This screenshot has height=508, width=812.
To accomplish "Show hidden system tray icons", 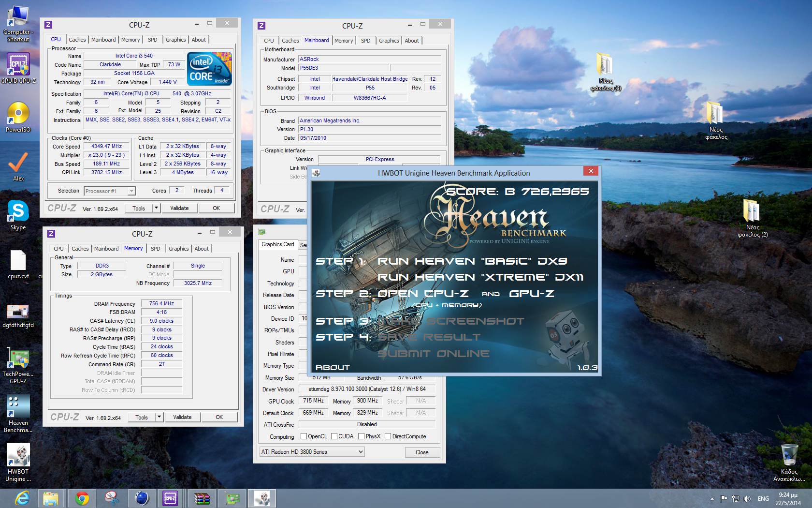I will (x=711, y=499).
